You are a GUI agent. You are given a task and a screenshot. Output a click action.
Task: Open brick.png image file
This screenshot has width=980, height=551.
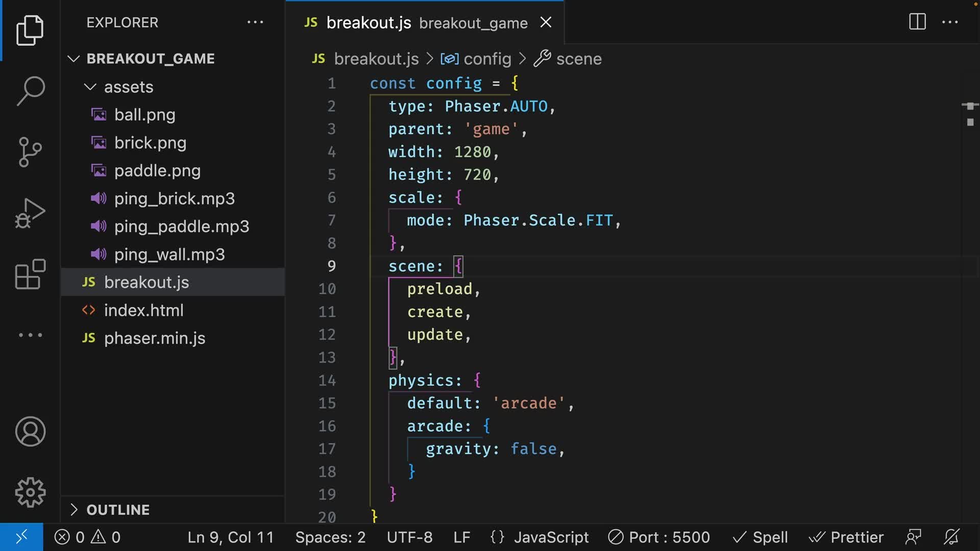click(173, 143)
